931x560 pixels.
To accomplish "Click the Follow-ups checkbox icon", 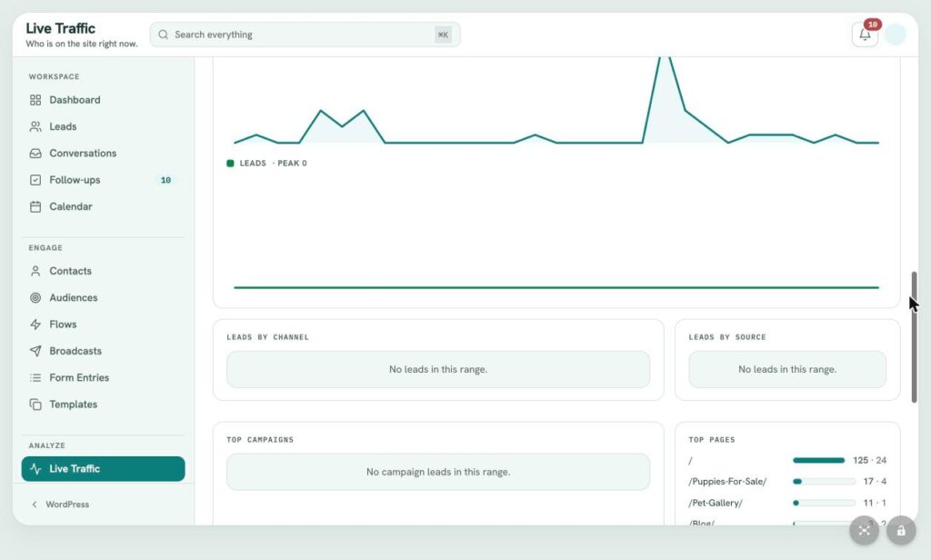I will click(35, 180).
